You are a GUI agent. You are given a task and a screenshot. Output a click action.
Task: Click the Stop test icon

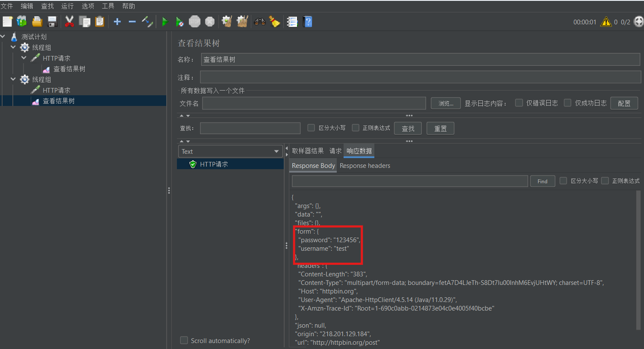click(194, 21)
